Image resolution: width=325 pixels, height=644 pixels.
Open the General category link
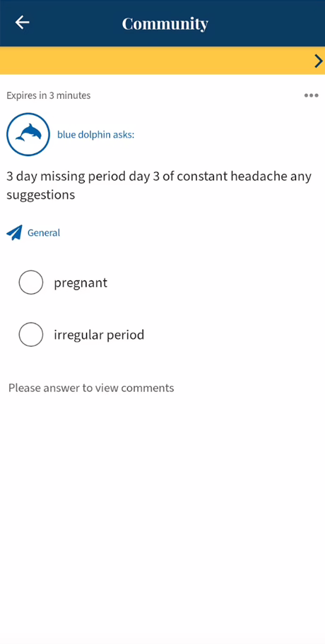click(x=44, y=233)
